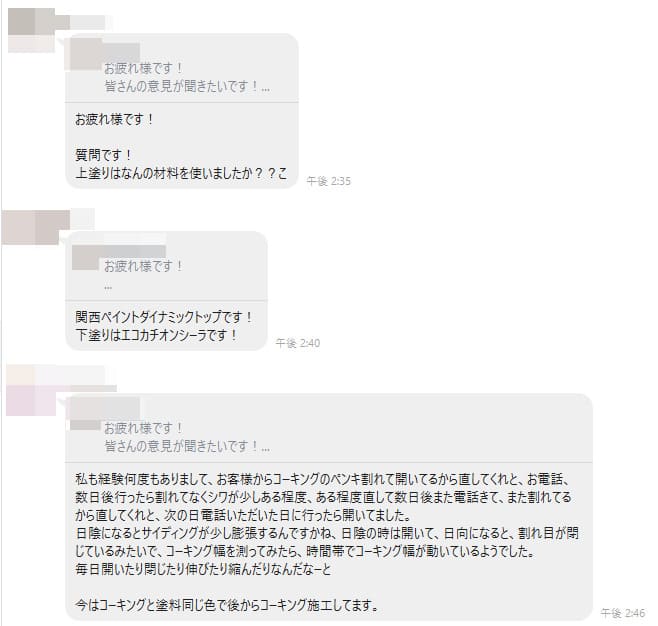Open quoted reply preview in second message

[166, 266]
